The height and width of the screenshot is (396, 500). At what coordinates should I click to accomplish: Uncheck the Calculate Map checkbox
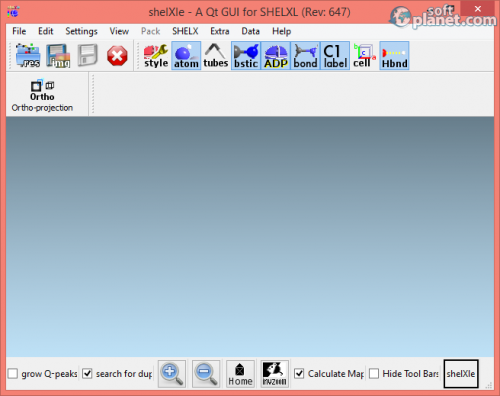tap(299, 373)
